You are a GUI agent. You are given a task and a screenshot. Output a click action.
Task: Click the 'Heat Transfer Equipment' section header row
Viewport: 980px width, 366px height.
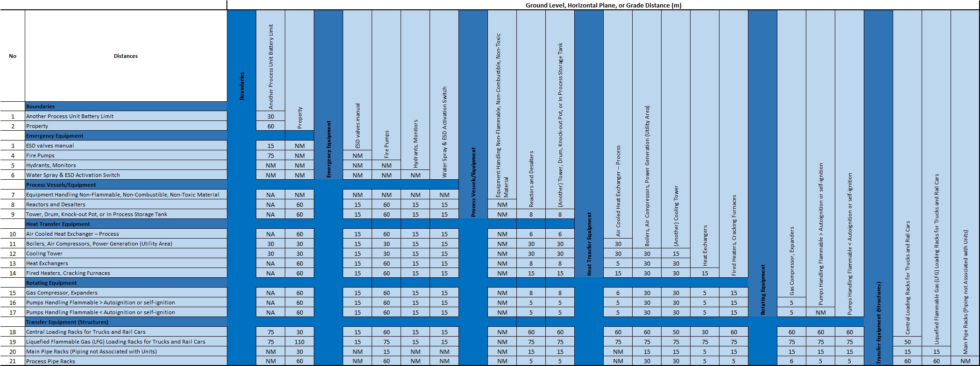[x=126, y=224]
